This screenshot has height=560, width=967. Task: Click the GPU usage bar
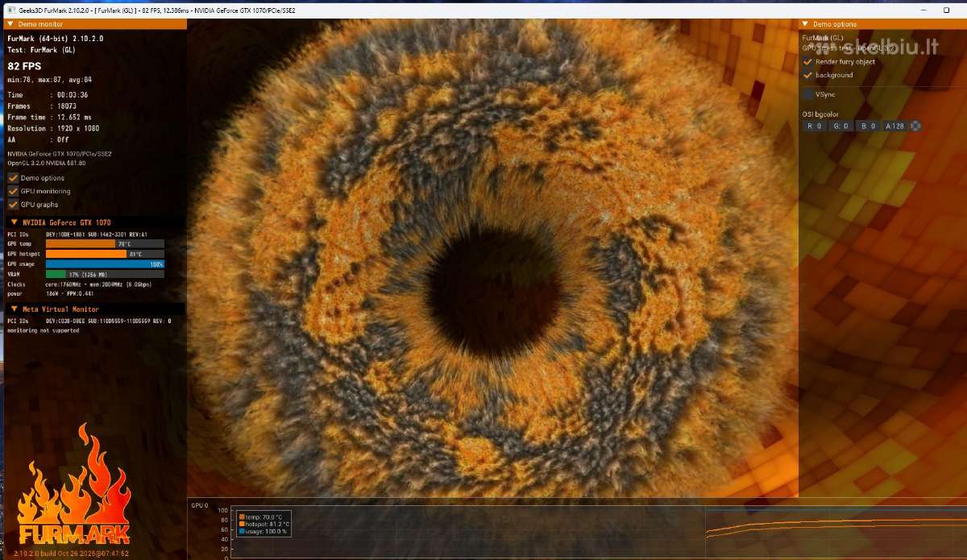pos(105,264)
